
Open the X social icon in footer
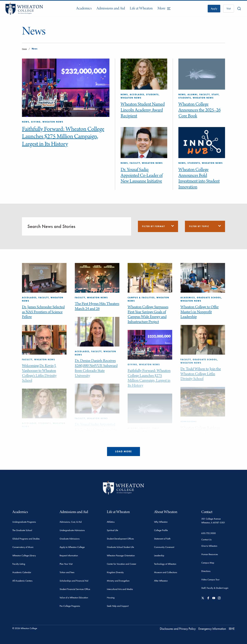[203, 598]
